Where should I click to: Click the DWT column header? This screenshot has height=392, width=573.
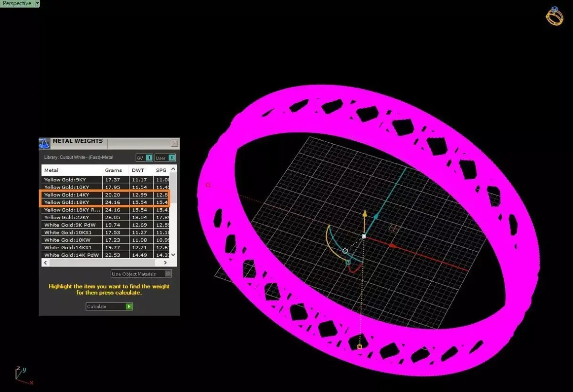click(141, 170)
